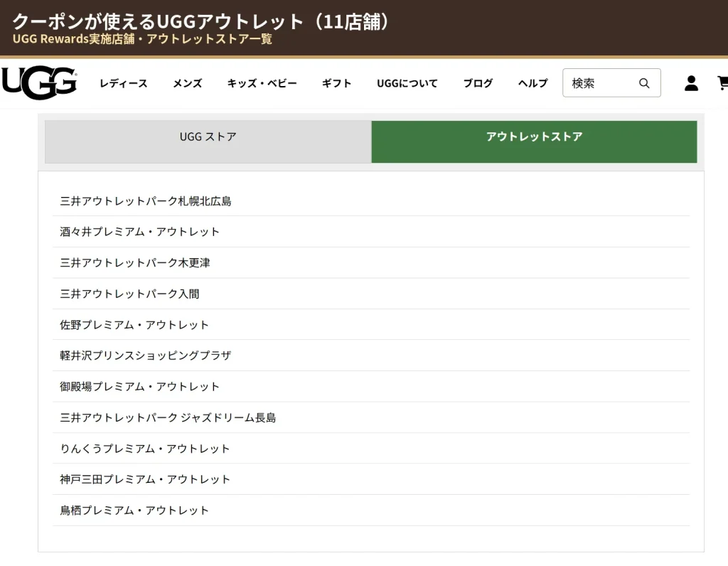Viewport: 728px width, 566px height.
Task: Select 軽井沢プリンスショッピングプラザ store
Action: pos(371,356)
